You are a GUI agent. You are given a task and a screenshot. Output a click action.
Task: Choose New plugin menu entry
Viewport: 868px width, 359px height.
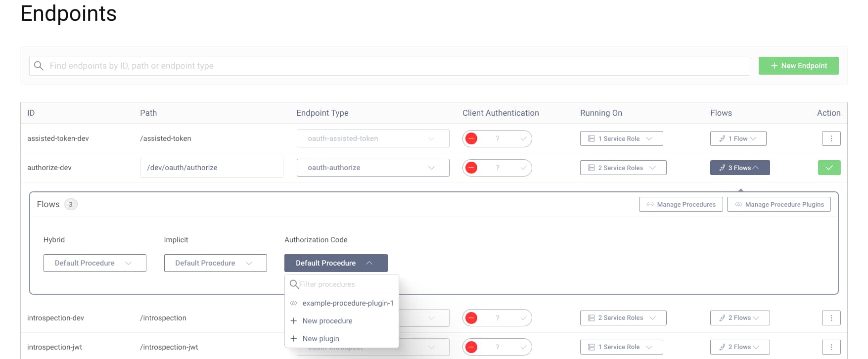point(342,339)
